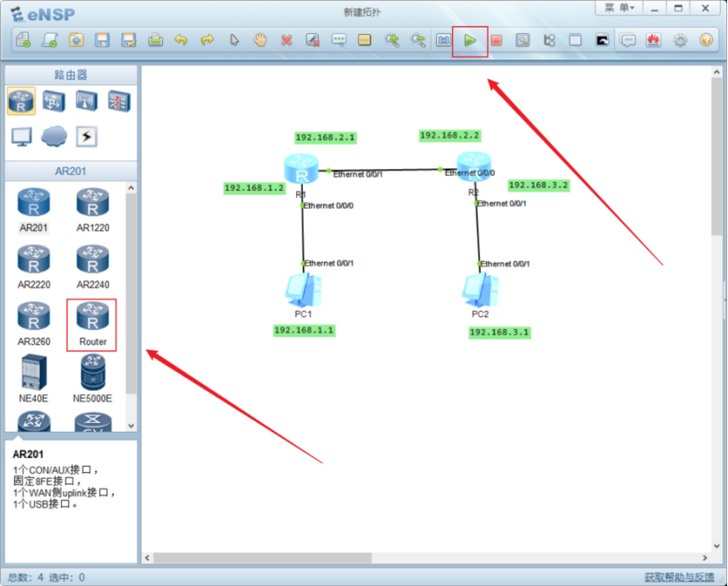Select the connection cable lightning icon
This screenshot has height=586, width=728.
point(87,137)
